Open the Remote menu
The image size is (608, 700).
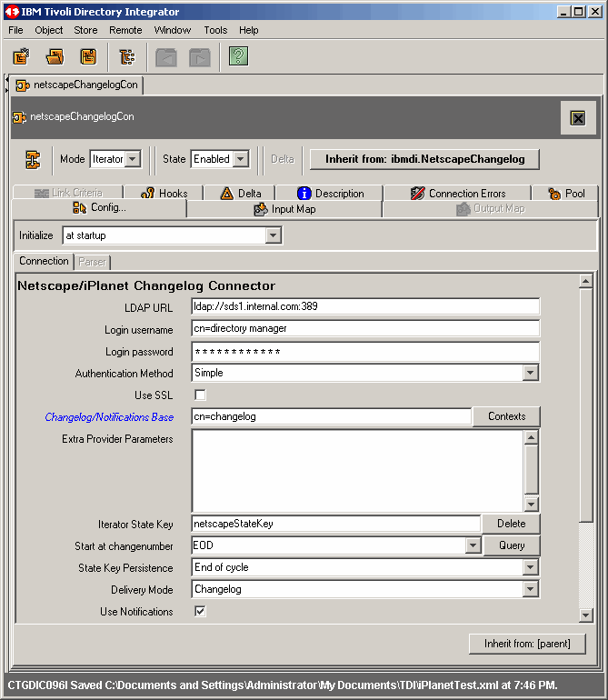[125, 30]
